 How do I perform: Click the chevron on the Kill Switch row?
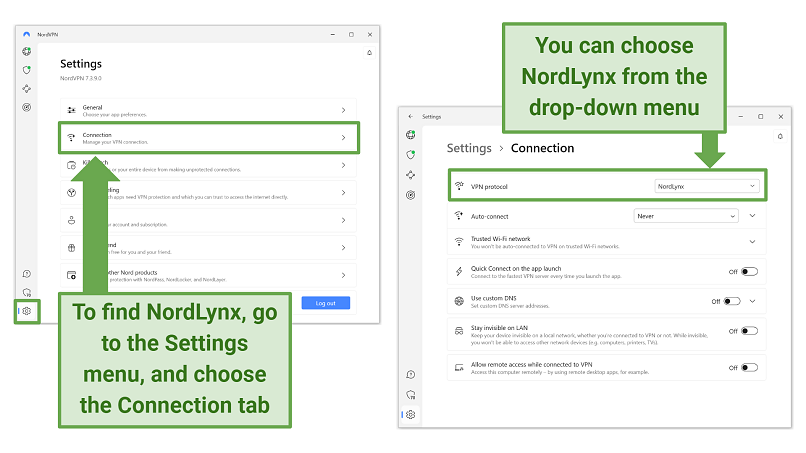[343, 165]
